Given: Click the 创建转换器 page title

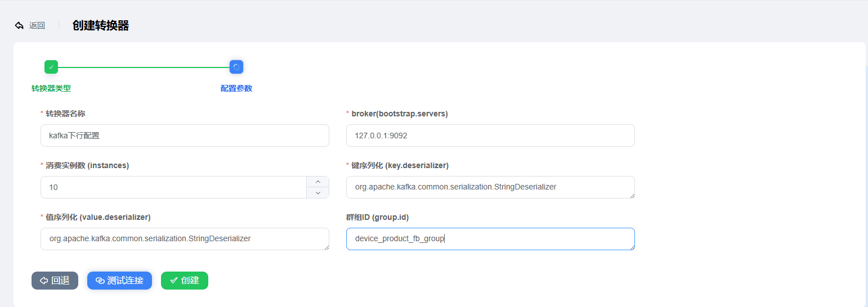Looking at the screenshot, I should pyautogui.click(x=101, y=25).
